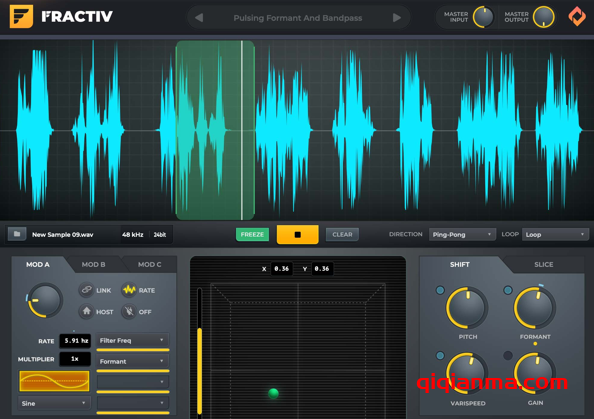Click the Master Input knob
The width and height of the screenshot is (594, 419).
point(483,17)
